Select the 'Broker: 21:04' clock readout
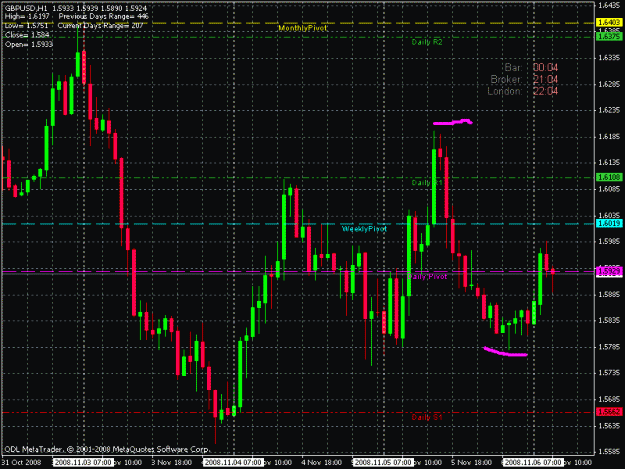625x469 pixels. tap(524, 79)
